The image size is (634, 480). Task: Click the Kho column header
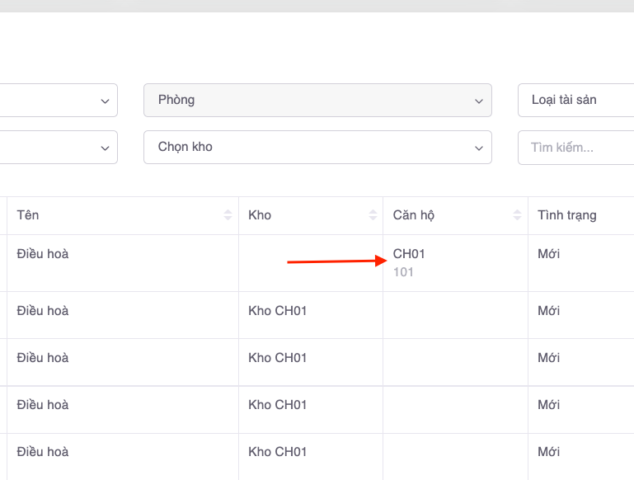tap(260, 216)
